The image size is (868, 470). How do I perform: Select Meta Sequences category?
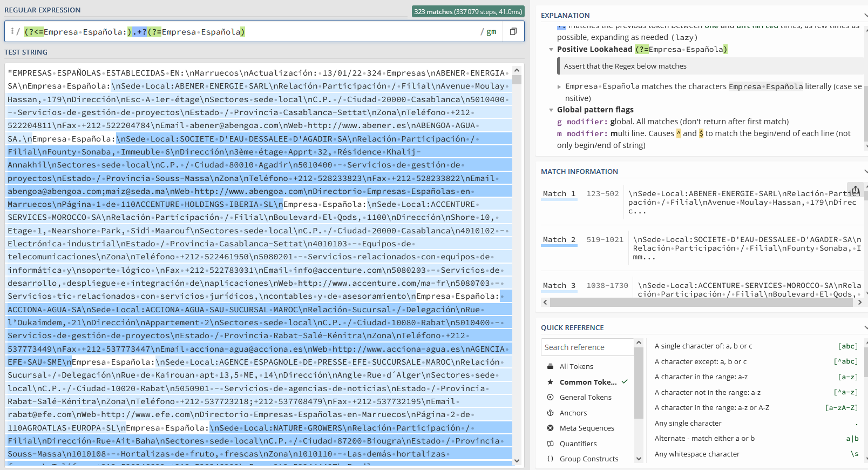[587, 428]
